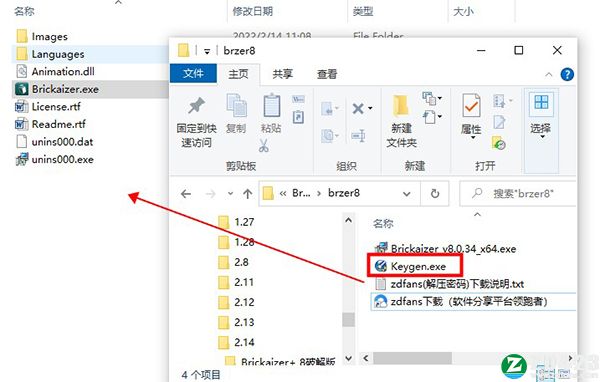
Task: Click Pin to Quick access icon in ribbon
Action: click(196, 106)
